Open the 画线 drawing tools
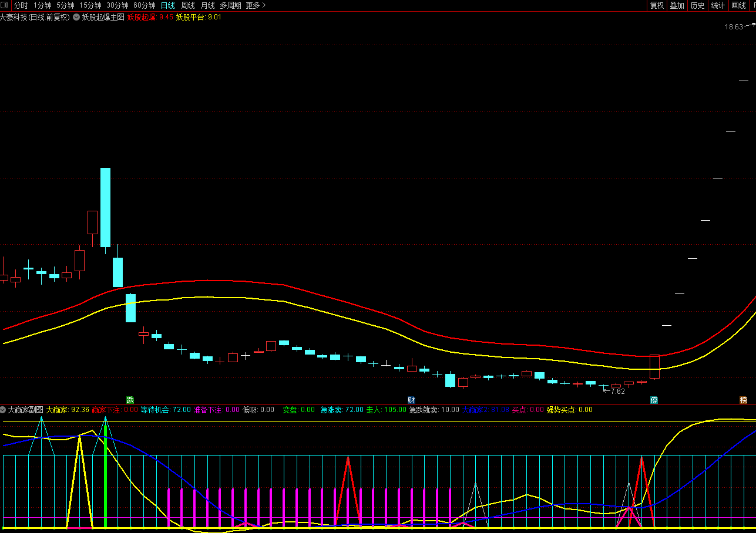 click(738, 5)
